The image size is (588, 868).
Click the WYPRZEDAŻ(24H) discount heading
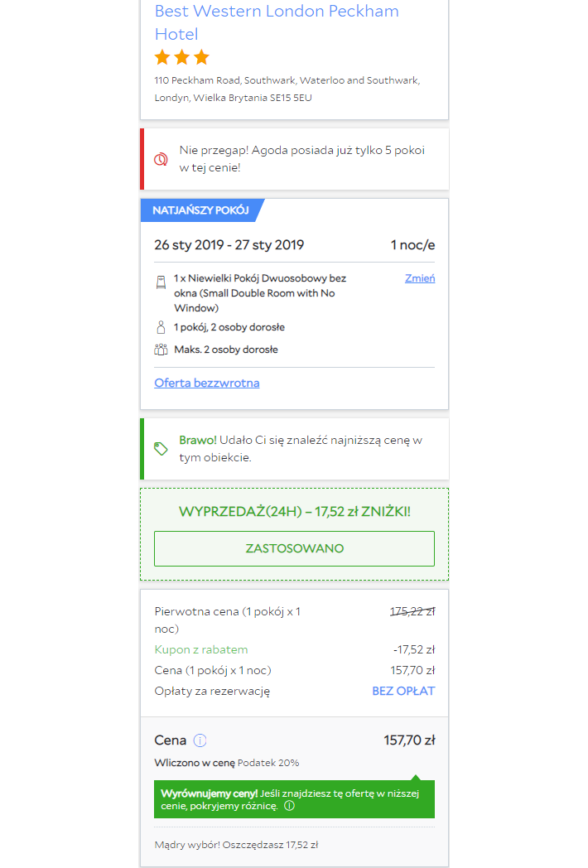coord(294,512)
